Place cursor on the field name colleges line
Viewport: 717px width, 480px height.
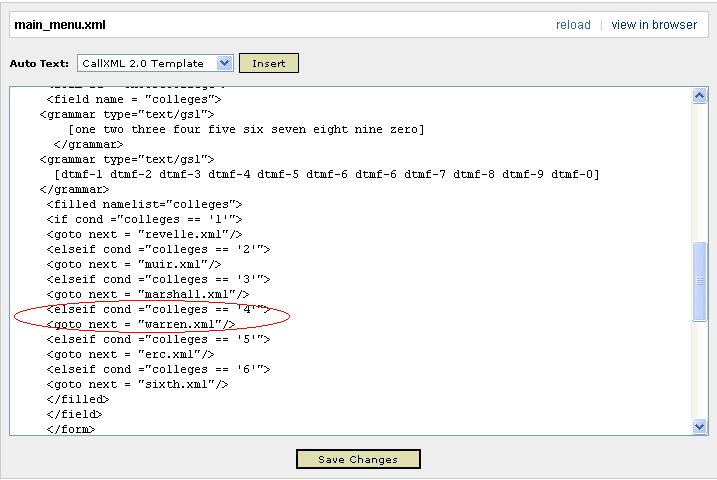pyautogui.click(x=134, y=99)
